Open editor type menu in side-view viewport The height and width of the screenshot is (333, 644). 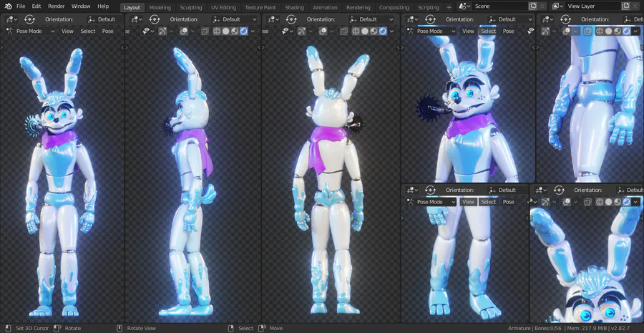click(137, 19)
